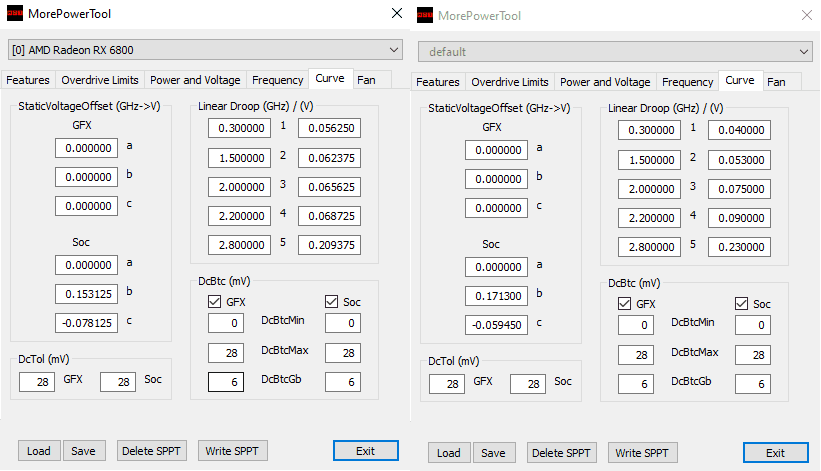
Task: Edit DcTol GFX field in right window
Action: click(x=447, y=384)
